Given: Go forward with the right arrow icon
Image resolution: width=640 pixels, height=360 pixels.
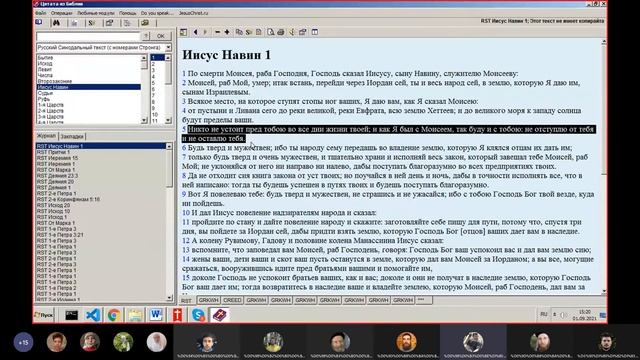Looking at the screenshot, I should [x=205, y=32].
